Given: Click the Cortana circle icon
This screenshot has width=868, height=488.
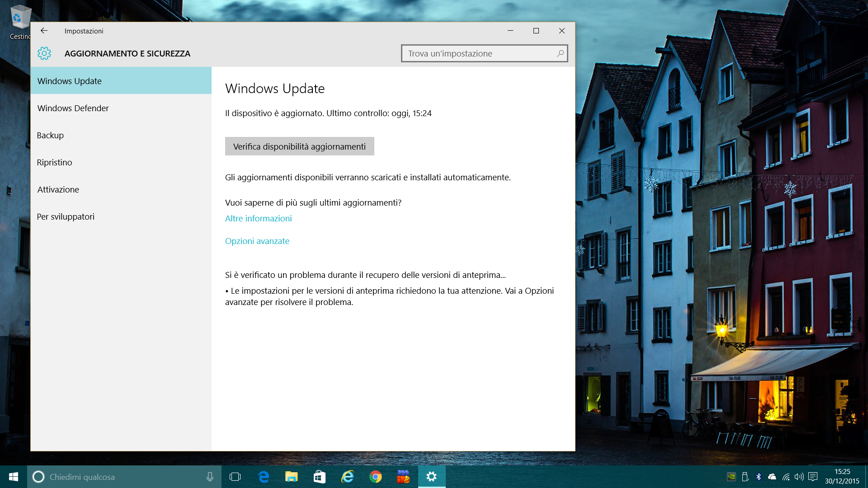Looking at the screenshot, I should pyautogui.click(x=38, y=477).
